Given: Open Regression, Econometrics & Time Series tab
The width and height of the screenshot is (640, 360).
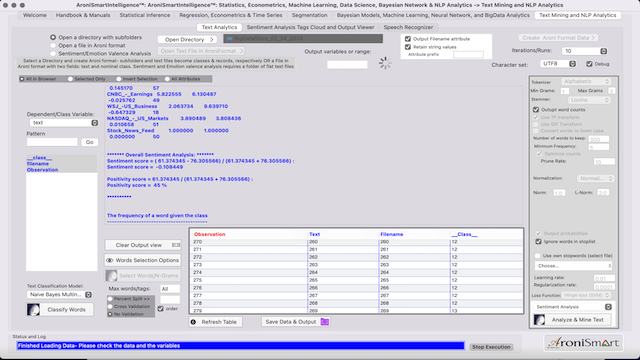Looking at the screenshot, I should [231, 15].
